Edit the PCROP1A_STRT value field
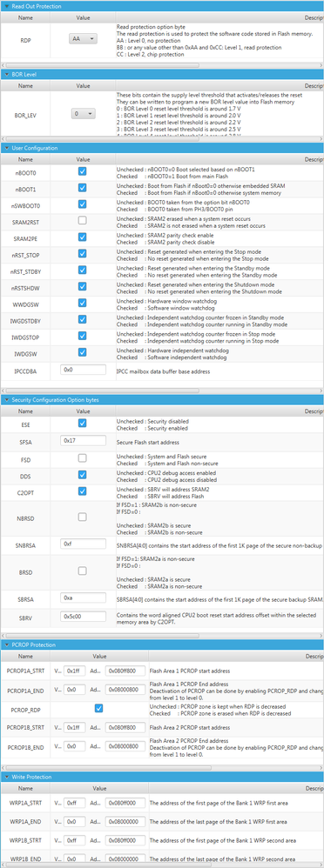Screen dimensions: 324x868 [74, 671]
